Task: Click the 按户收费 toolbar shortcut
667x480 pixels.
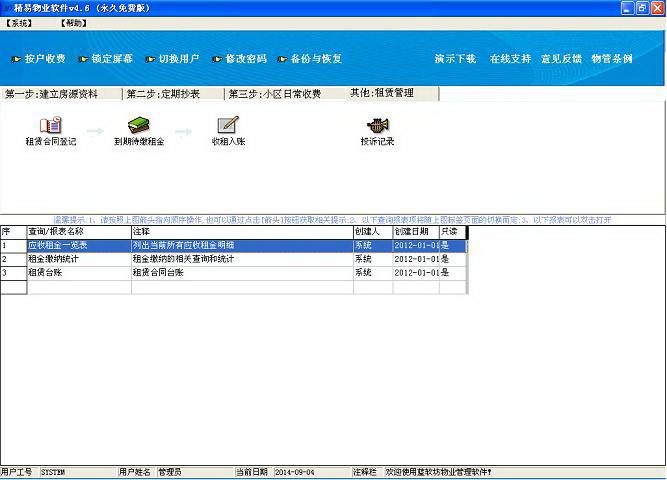Action: (39, 59)
